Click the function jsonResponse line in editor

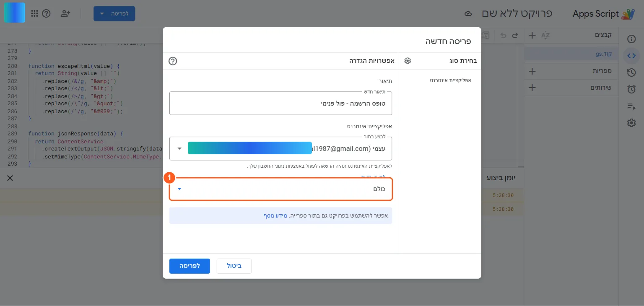point(76,134)
